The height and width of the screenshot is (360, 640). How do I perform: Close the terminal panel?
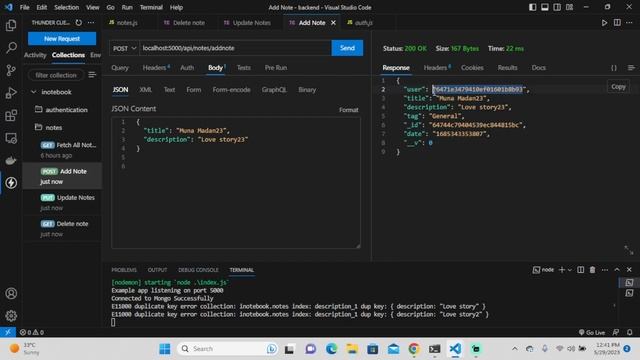[629, 270]
